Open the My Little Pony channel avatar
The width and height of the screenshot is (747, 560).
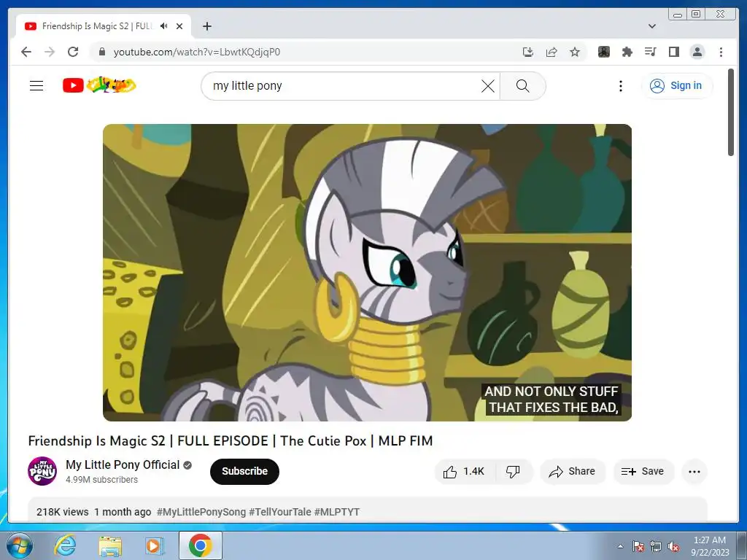tap(42, 471)
